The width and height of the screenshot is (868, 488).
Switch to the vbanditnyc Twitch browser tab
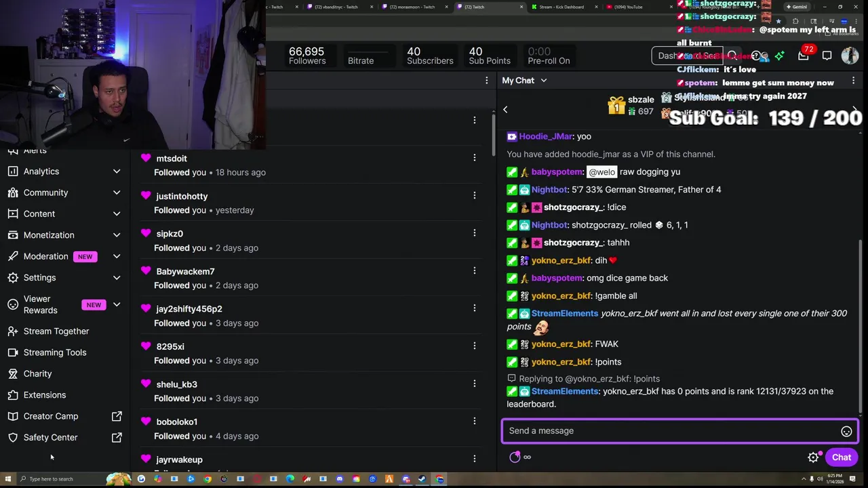(339, 7)
